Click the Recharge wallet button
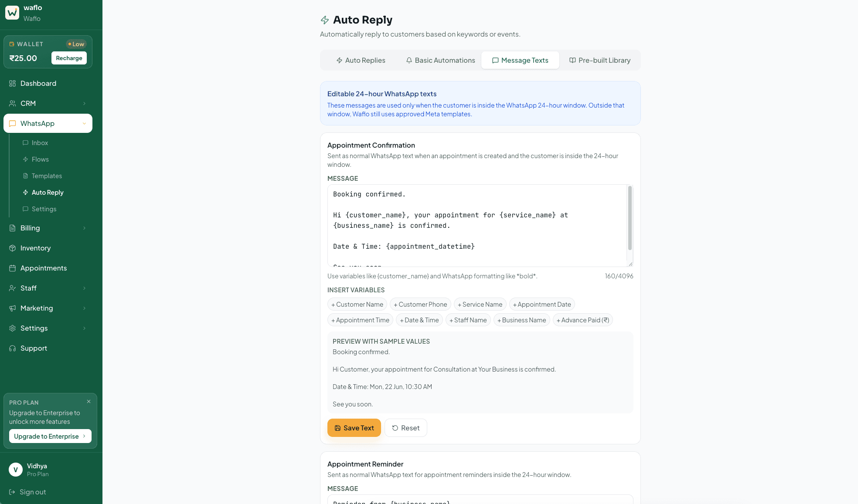This screenshot has width=858, height=504. (69, 58)
